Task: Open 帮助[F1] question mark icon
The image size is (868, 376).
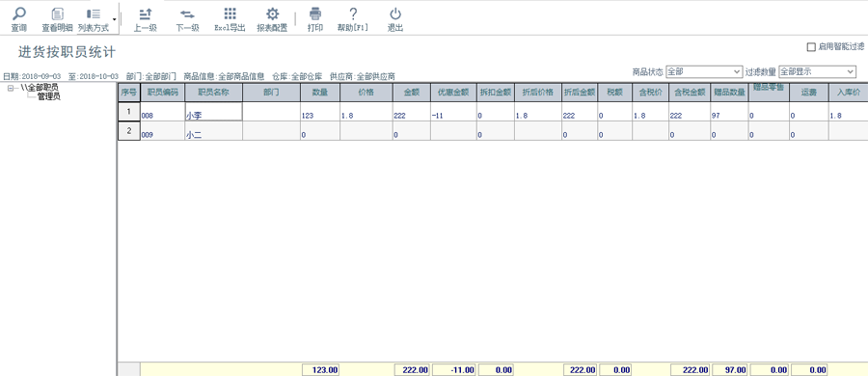Action: [353, 13]
